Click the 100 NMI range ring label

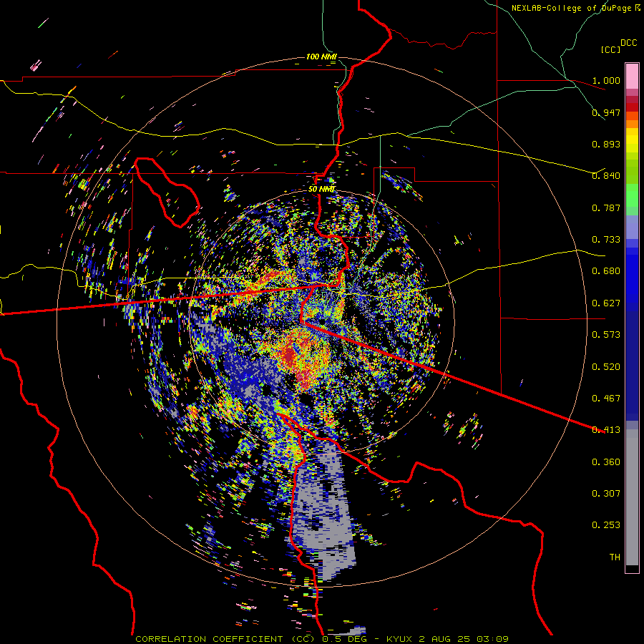tap(321, 57)
